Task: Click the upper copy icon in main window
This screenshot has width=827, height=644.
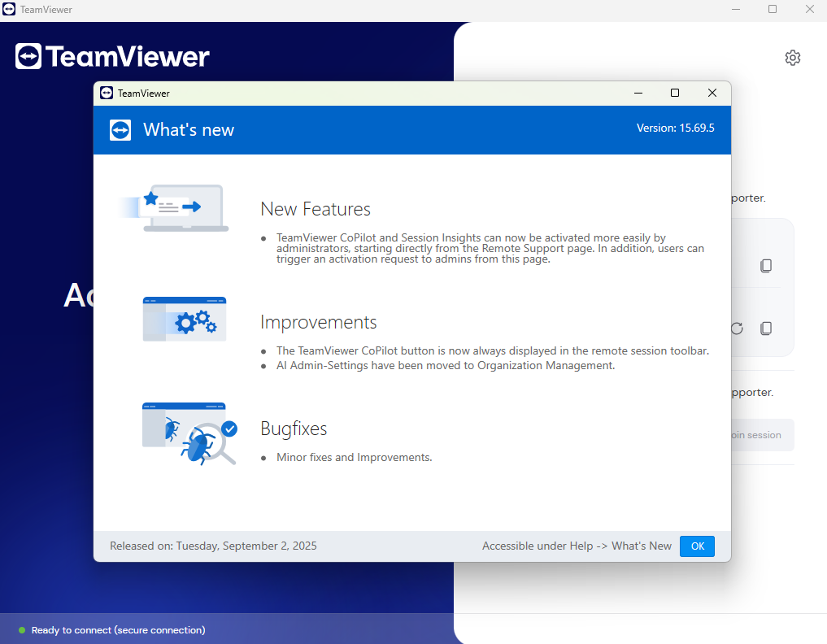Action: [x=766, y=265]
